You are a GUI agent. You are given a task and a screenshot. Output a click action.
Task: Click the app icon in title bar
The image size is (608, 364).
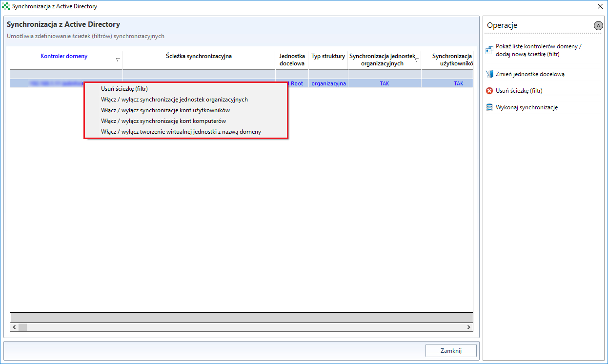point(6,6)
